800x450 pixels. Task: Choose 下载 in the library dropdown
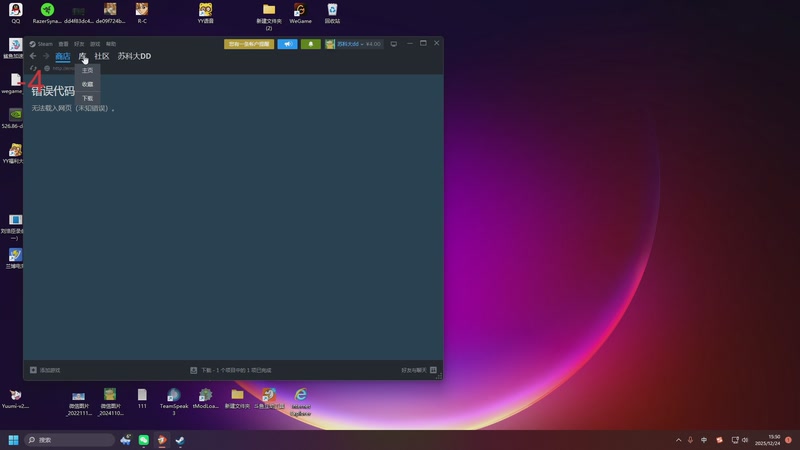[87, 98]
